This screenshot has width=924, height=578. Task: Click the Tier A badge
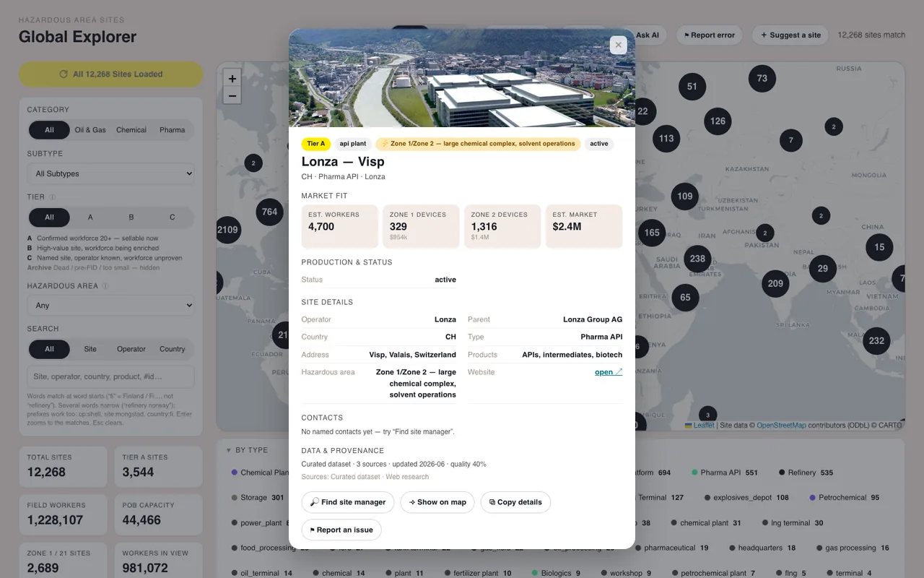pyautogui.click(x=316, y=144)
